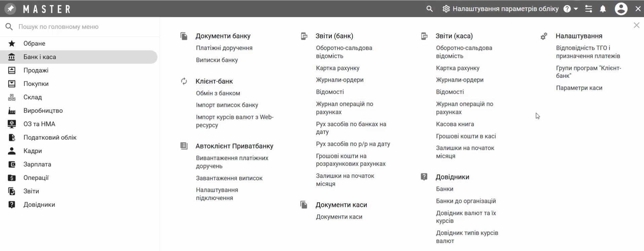Click the pin icon next to MASTER logo
The image size is (644, 251).
pos(11,8)
